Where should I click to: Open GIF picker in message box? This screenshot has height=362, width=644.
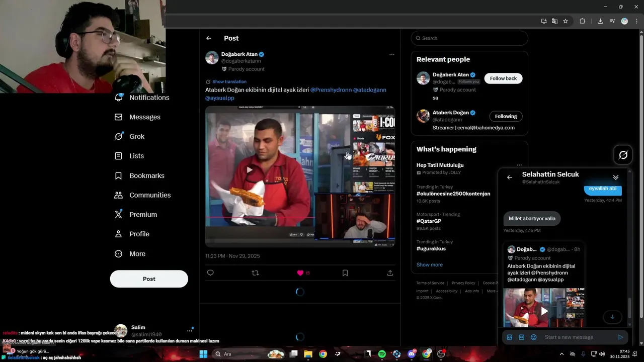point(522,337)
